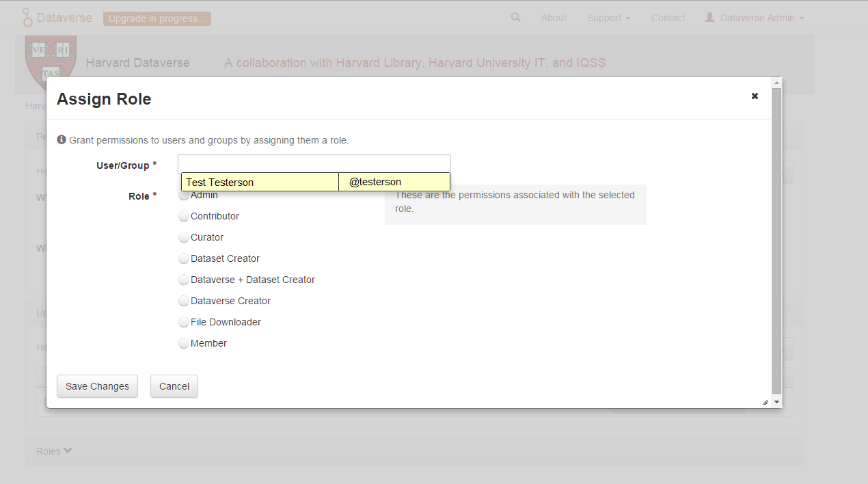Click the scrollbar down arrow in the dialog

pos(776,401)
